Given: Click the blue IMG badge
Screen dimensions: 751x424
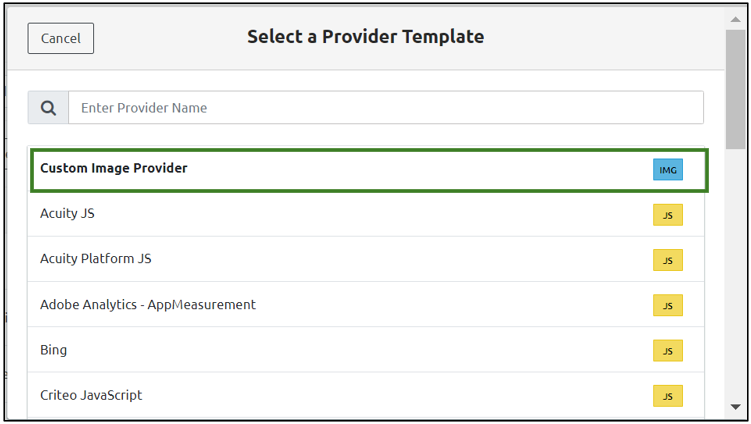Looking at the screenshot, I should tap(667, 170).
